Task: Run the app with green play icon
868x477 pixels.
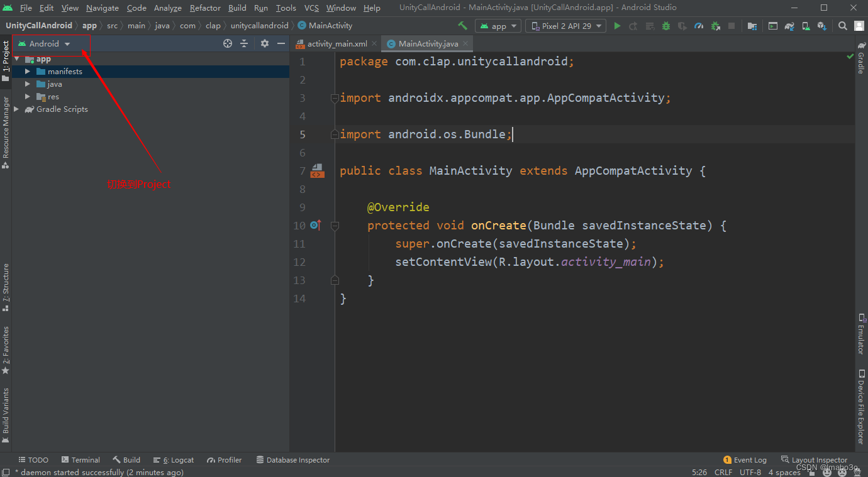Action: point(617,26)
